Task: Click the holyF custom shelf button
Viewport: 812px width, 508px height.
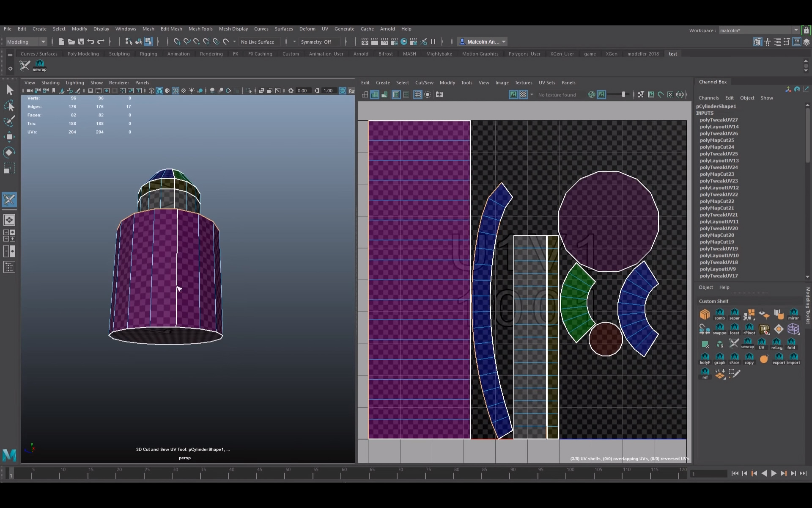Action: tap(705, 359)
